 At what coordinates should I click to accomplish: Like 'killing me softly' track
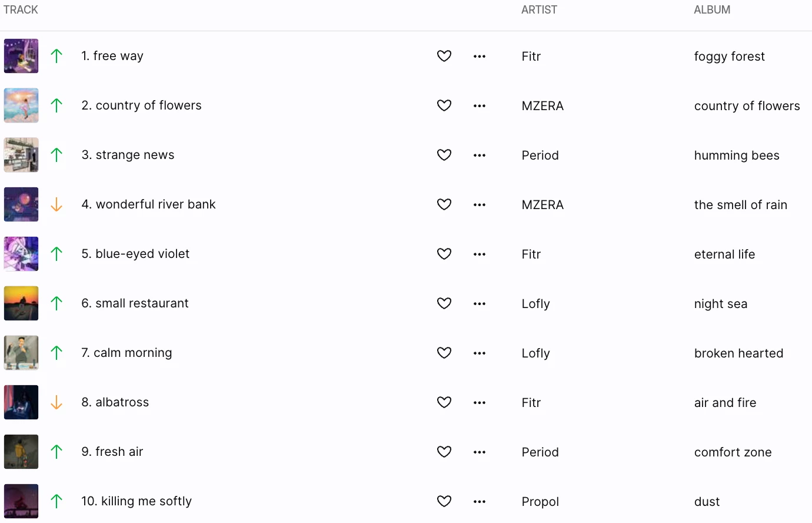coord(444,501)
